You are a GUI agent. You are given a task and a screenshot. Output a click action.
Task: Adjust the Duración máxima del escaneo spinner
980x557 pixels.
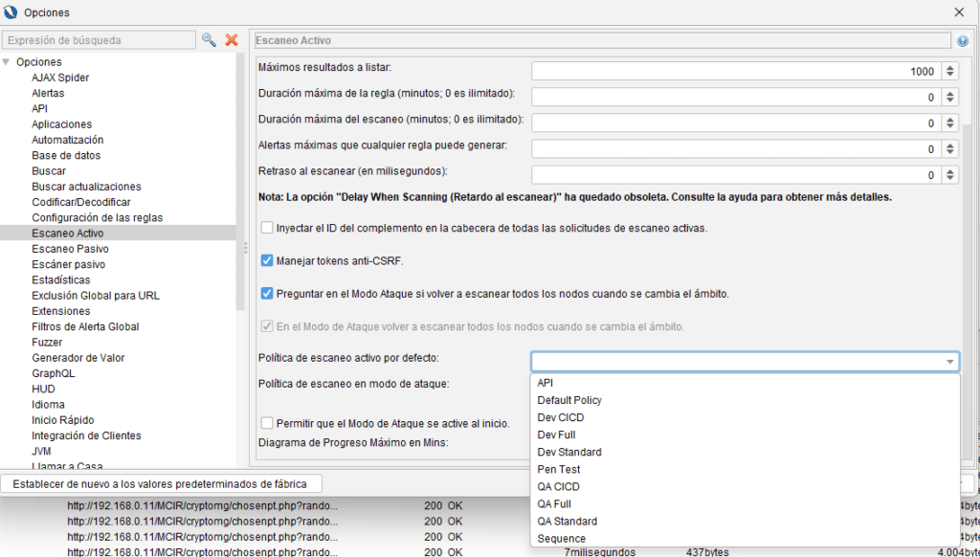(x=949, y=123)
